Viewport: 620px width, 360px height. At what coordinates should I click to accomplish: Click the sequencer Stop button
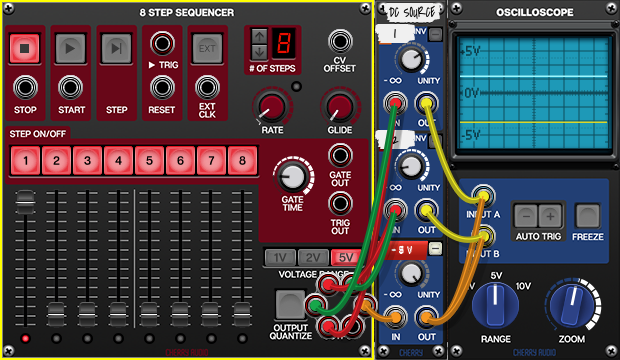tap(25, 48)
